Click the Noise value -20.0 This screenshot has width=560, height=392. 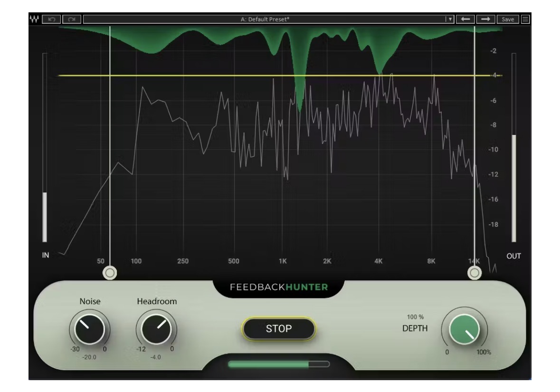point(89,357)
